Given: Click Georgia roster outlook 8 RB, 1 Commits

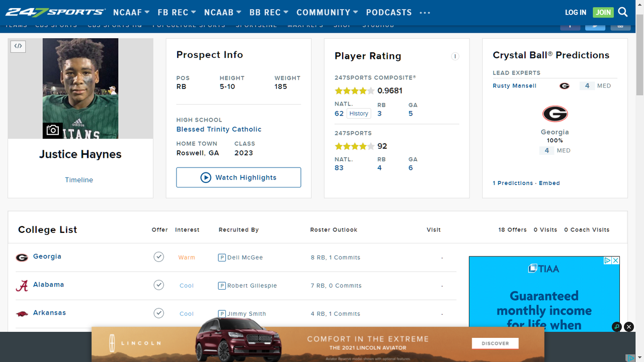Looking at the screenshot, I should coord(336,257).
